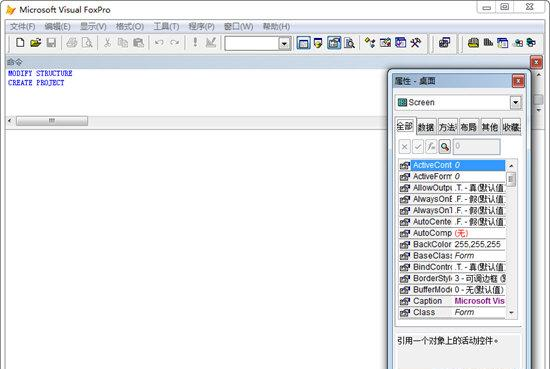Click the Run exclamation mark icon
Image resolution: width=550 pixels, height=369 pixels.
pyautogui.click(x=195, y=43)
